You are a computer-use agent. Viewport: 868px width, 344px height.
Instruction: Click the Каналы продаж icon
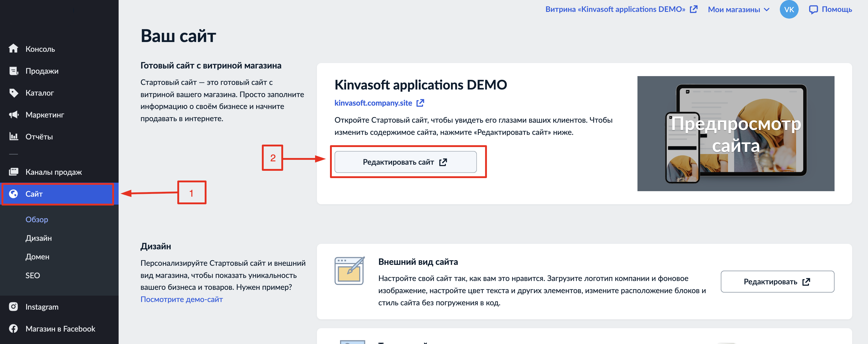click(13, 172)
